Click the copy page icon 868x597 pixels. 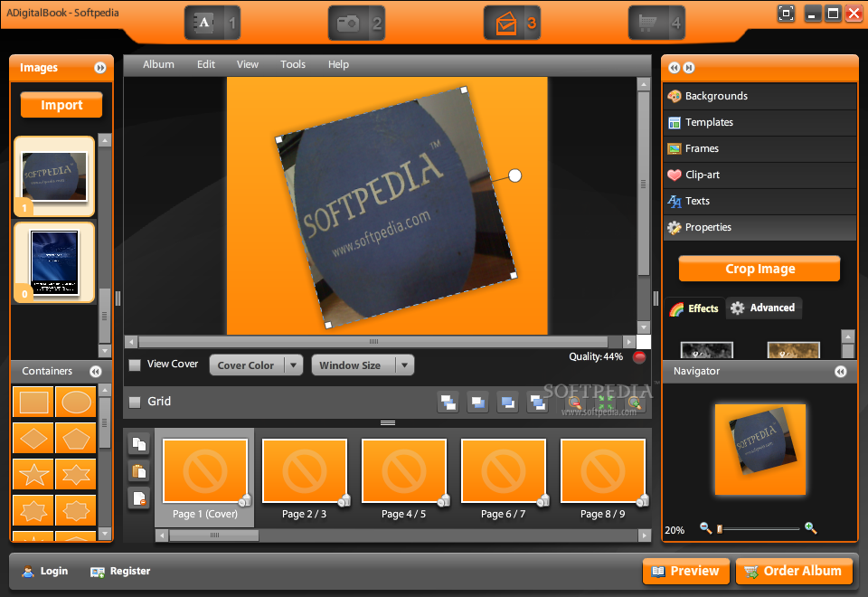click(139, 443)
